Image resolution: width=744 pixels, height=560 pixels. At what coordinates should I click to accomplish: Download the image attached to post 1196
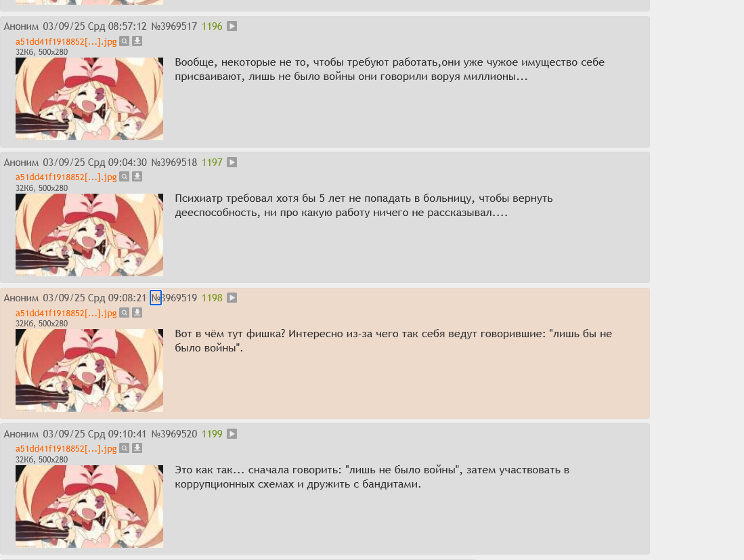[x=137, y=41]
